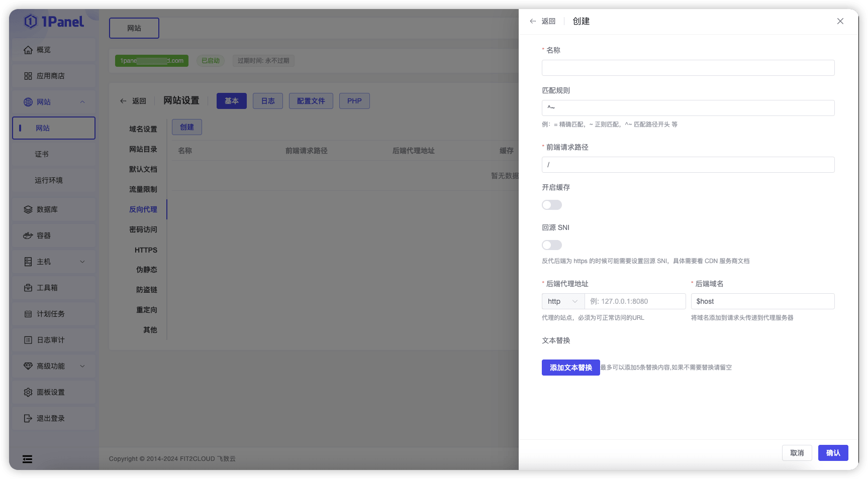Select the 退出登录 logout icon

(x=29, y=418)
